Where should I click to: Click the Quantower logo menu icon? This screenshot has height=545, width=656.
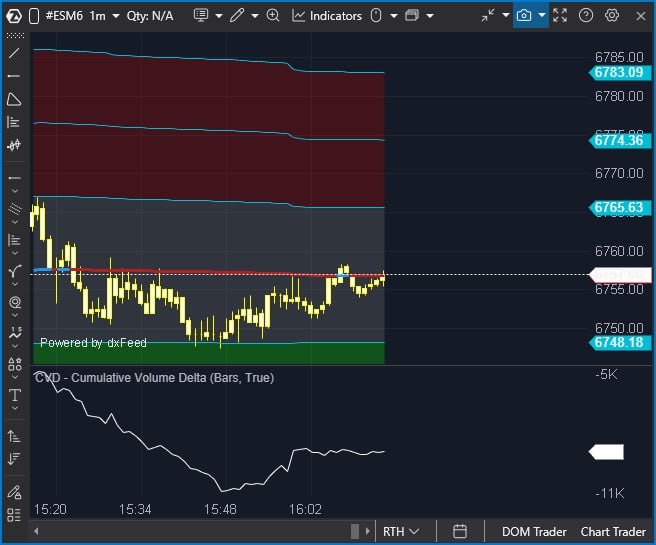(x=14, y=16)
